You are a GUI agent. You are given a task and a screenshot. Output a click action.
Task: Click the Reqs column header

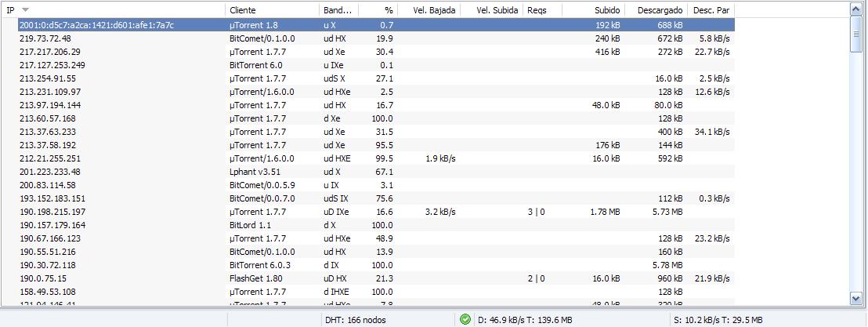coord(537,10)
